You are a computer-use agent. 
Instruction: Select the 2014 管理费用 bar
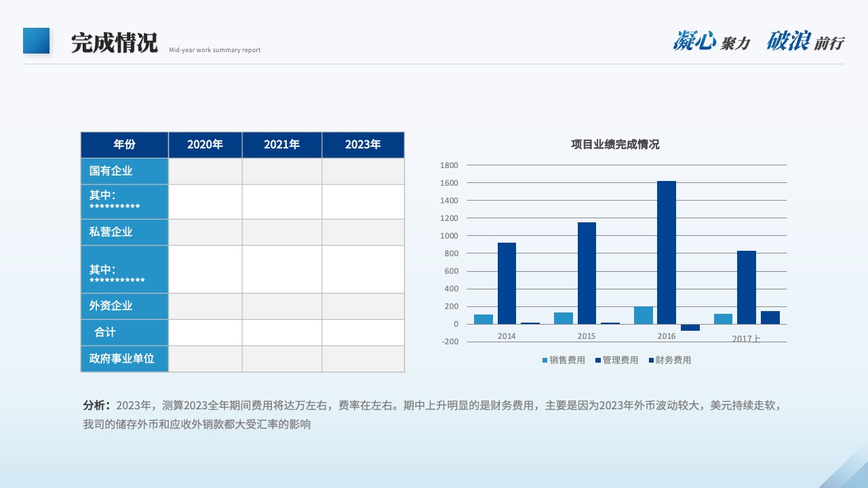point(507,283)
